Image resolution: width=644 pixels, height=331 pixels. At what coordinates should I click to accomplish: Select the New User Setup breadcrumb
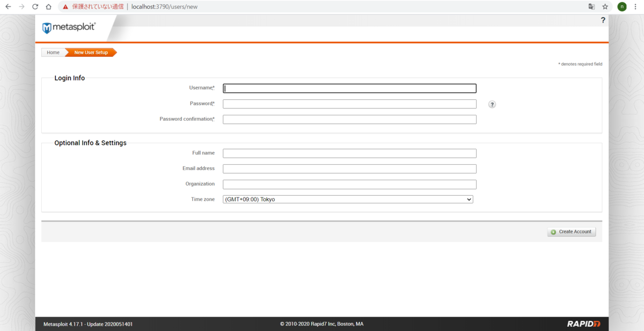click(x=91, y=53)
